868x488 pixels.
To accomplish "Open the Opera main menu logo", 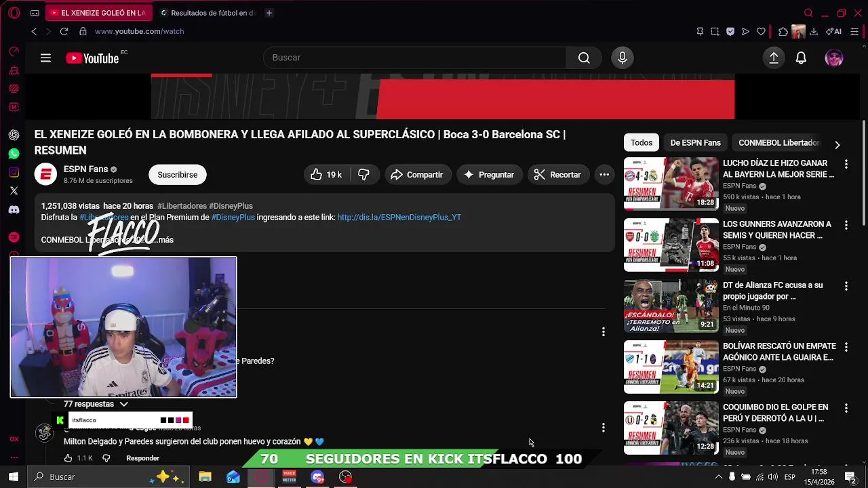I will point(14,13).
